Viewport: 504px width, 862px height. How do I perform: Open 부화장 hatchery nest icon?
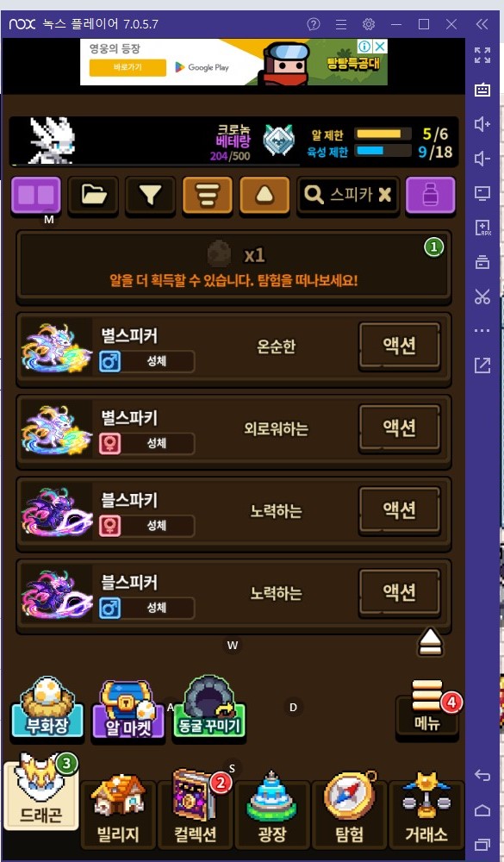tap(47, 708)
